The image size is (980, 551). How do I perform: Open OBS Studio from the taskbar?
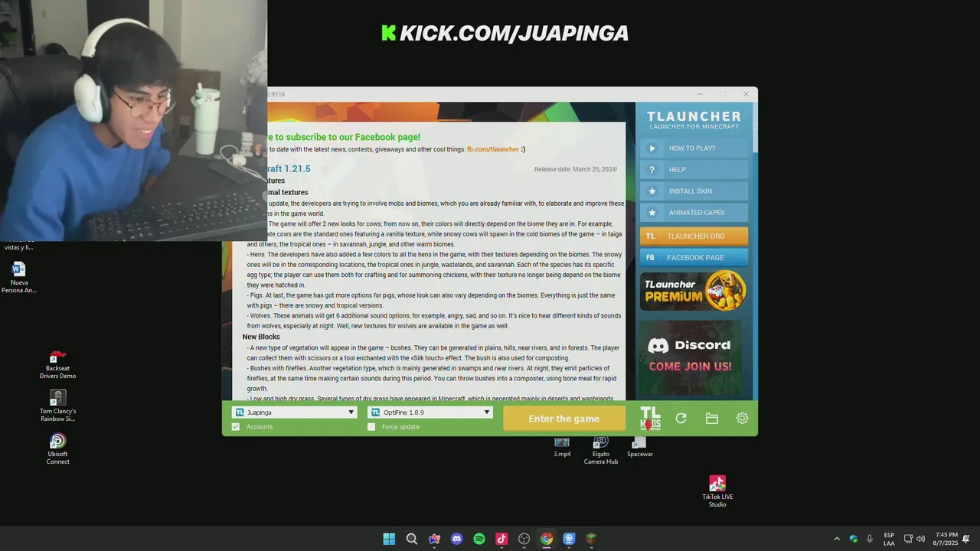[x=524, y=539]
